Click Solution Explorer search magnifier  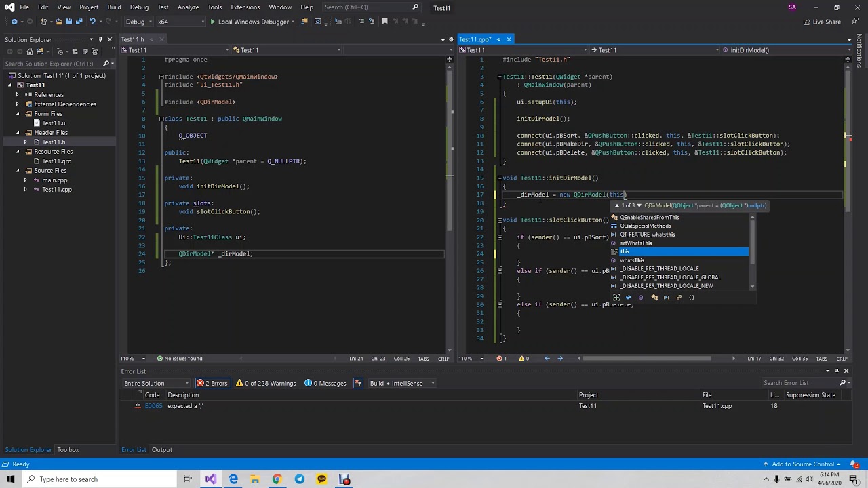[106, 64]
